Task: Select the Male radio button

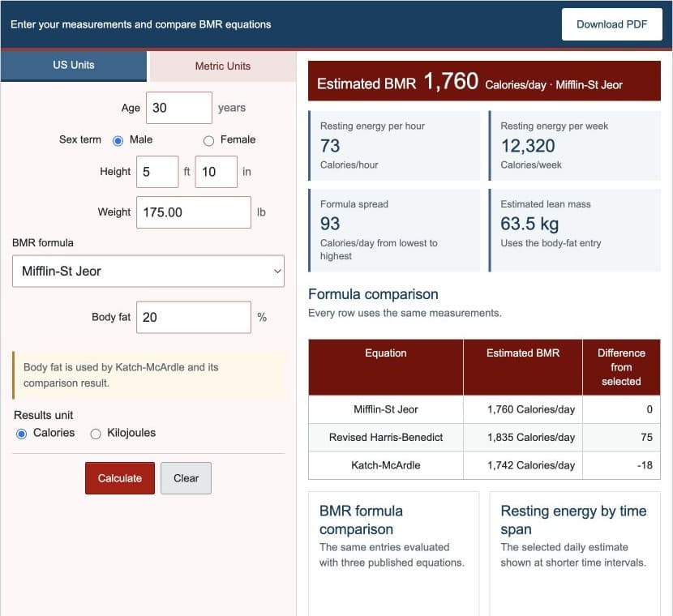Action: pos(118,140)
